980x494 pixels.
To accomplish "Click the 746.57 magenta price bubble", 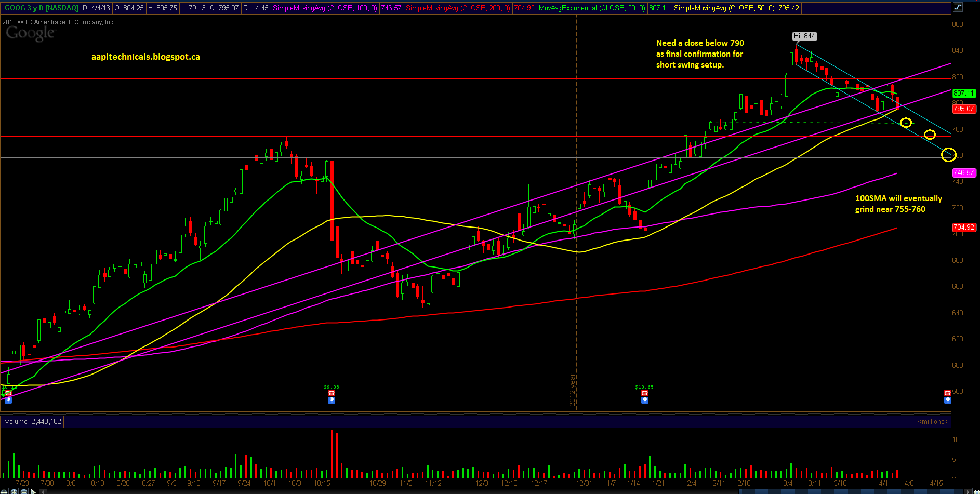I will point(964,172).
